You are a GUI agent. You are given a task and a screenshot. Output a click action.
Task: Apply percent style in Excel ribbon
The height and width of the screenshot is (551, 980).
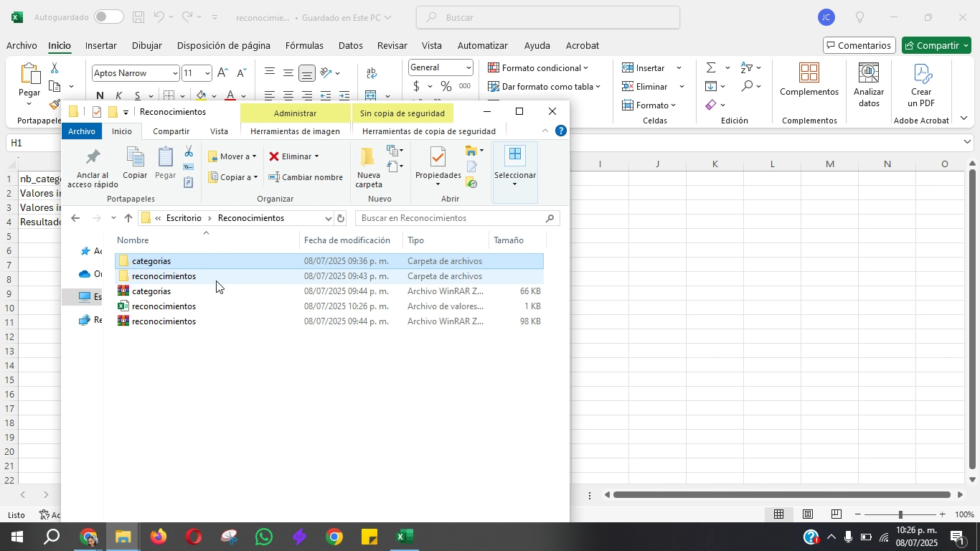(x=446, y=87)
